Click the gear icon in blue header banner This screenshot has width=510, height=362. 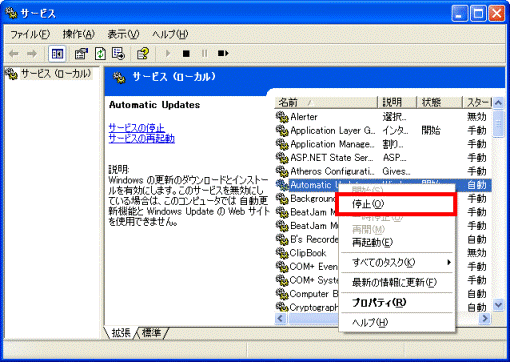click(119, 78)
